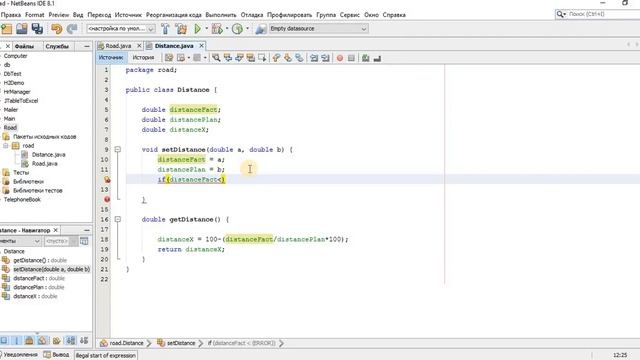This screenshot has width=640, height=360.
Task: Click the Profile Project icon
Action: coord(237,29)
